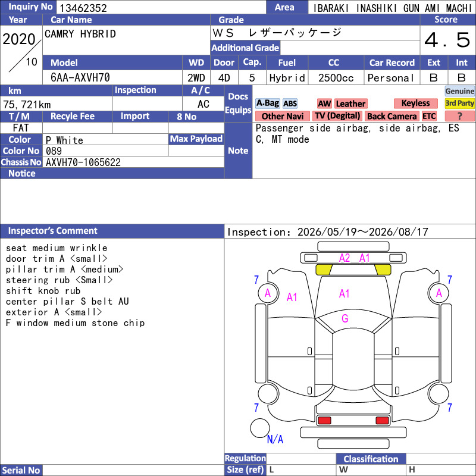Click the ETC equipment badge
Image resolution: width=476 pixels, height=476 pixels.
point(429,116)
